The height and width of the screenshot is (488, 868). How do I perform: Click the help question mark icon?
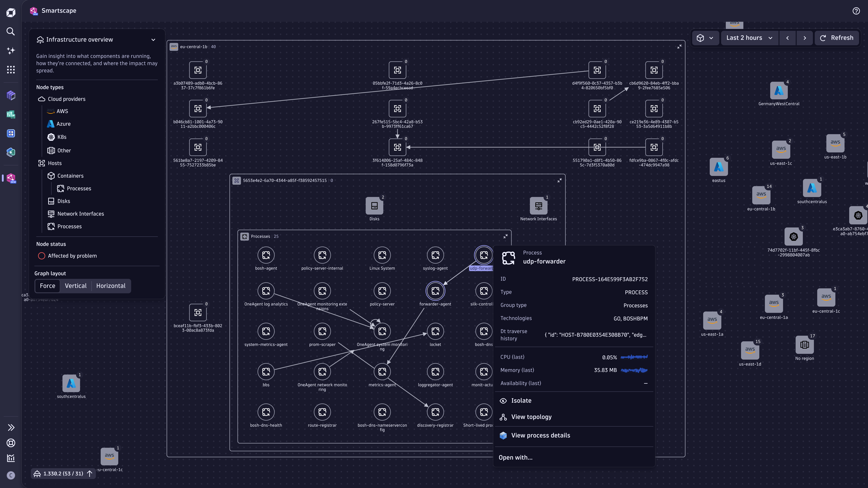pyautogui.click(x=856, y=11)
